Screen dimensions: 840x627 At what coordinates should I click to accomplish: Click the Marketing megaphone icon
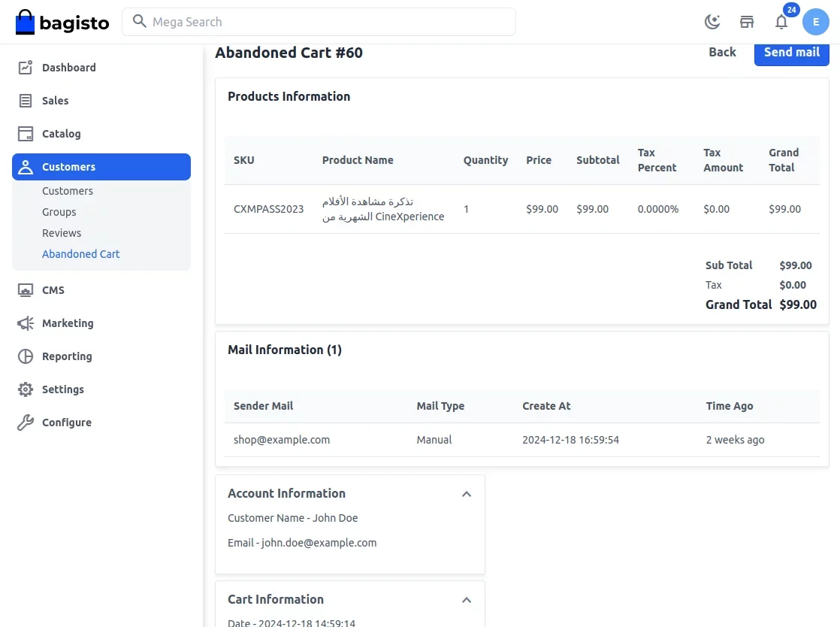(26, 323)
